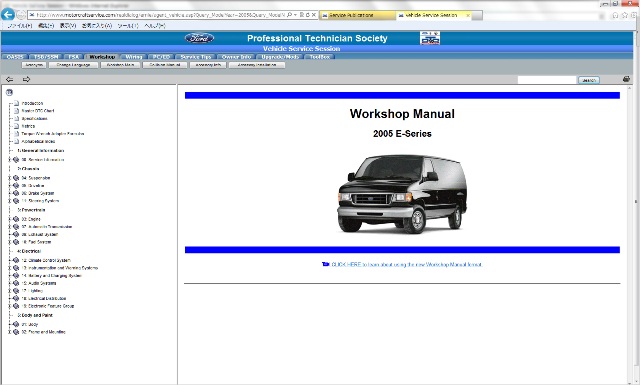Click the section icon beside 06: Brake System

pos(16,193)
